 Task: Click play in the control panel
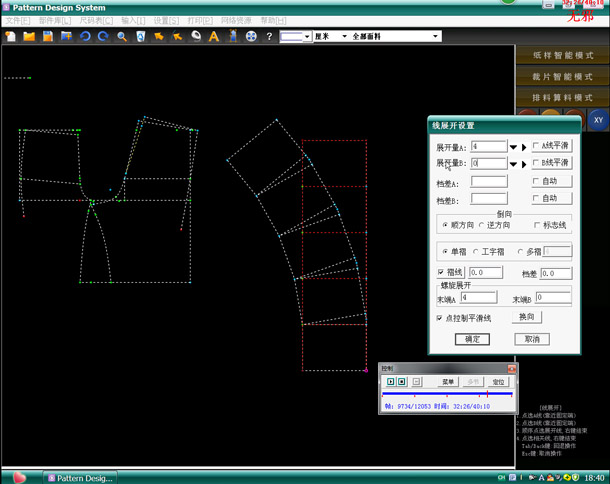[x=391, y=382]
